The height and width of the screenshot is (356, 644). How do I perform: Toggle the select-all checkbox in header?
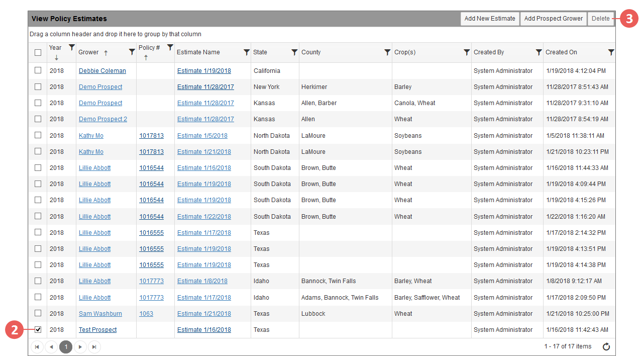tap(38, 52)
